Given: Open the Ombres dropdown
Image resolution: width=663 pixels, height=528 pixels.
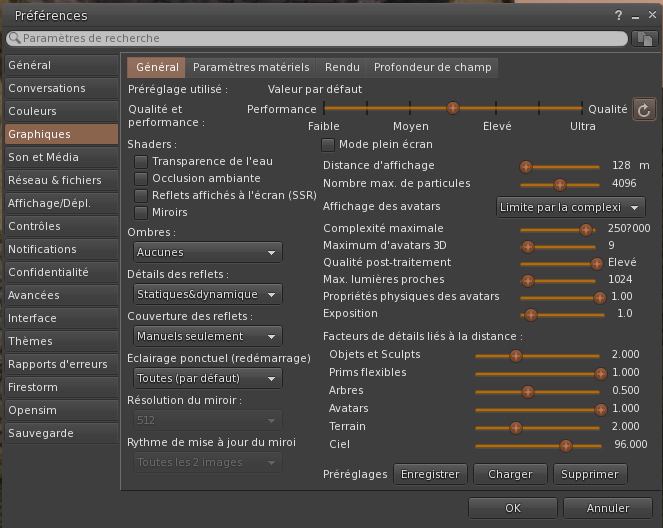Looking at the screenshot, I should 205,253.
